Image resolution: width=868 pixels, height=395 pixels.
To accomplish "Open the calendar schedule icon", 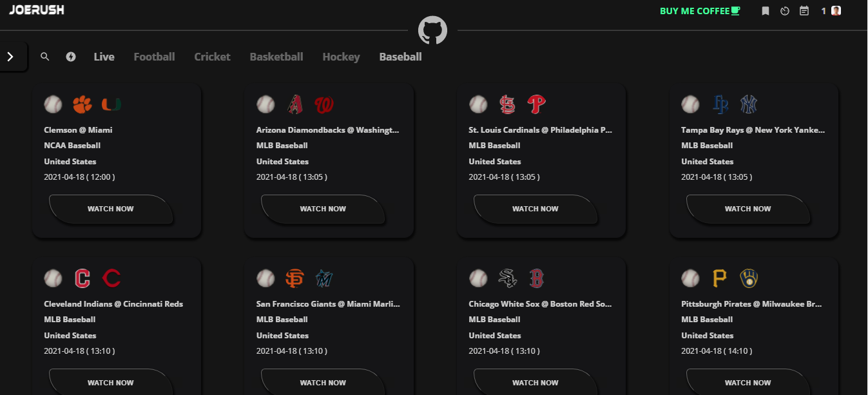I will (x=804, y=11).
